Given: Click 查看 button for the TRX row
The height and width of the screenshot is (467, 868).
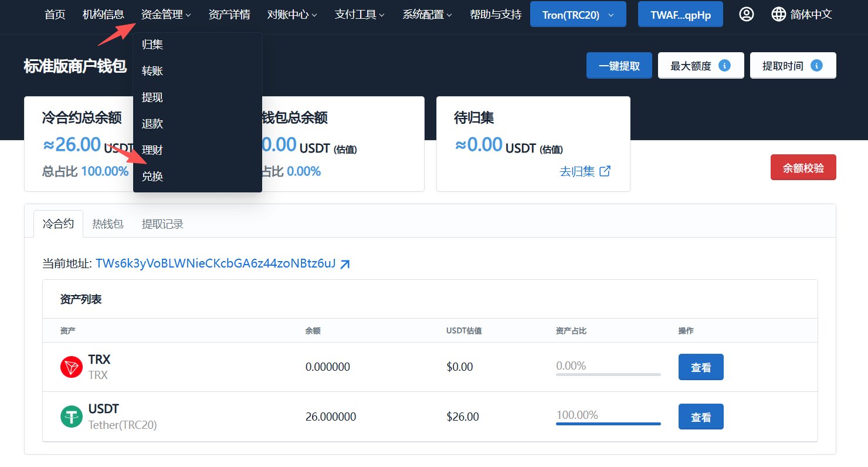Looking at the screenshot, I should click(x=701, y=367).
